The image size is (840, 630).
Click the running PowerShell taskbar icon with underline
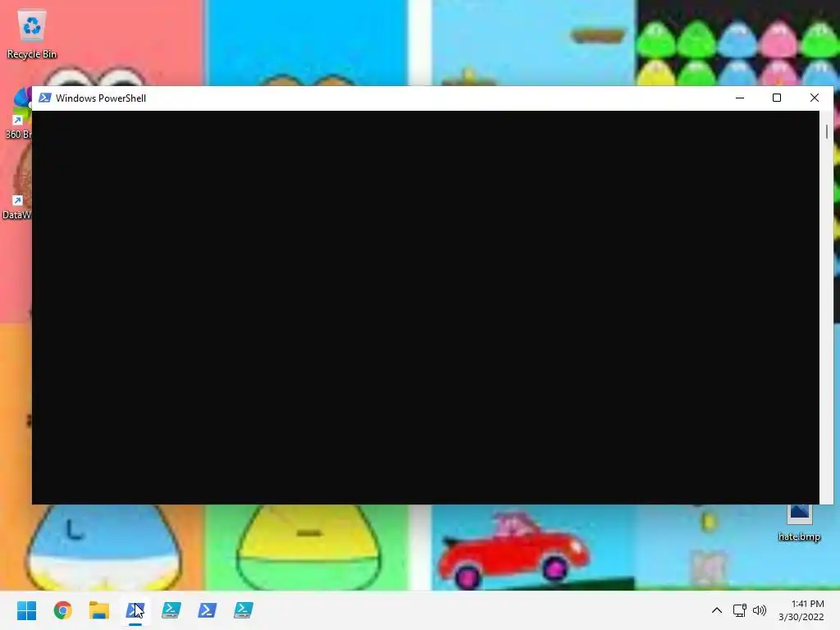[135, 610]
